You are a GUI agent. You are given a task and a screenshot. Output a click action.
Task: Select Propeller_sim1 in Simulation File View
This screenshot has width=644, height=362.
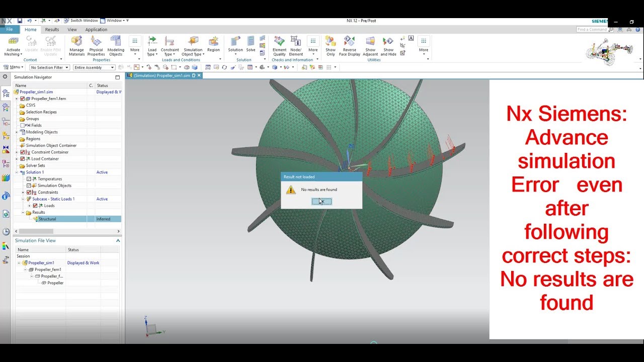[x=41, y=263]
